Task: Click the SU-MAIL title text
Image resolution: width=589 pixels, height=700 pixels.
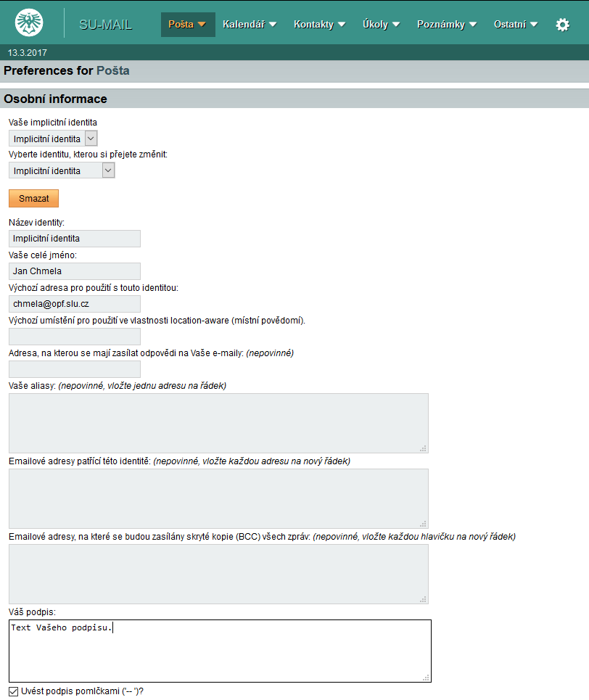Action: point(105,25)
